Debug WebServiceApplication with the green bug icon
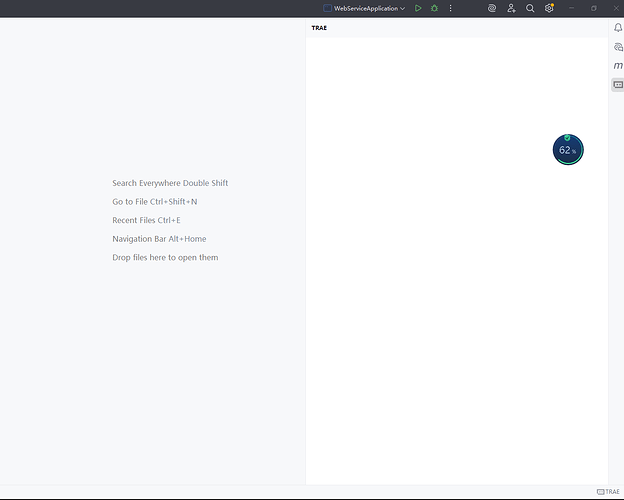The height and width of the screenshot is (500, 624). coord(434,8)
